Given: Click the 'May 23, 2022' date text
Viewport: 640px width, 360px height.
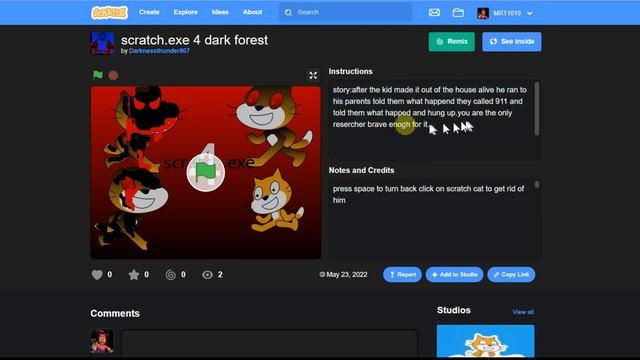Looking at the screenshot, I should (x=347, y=275).
